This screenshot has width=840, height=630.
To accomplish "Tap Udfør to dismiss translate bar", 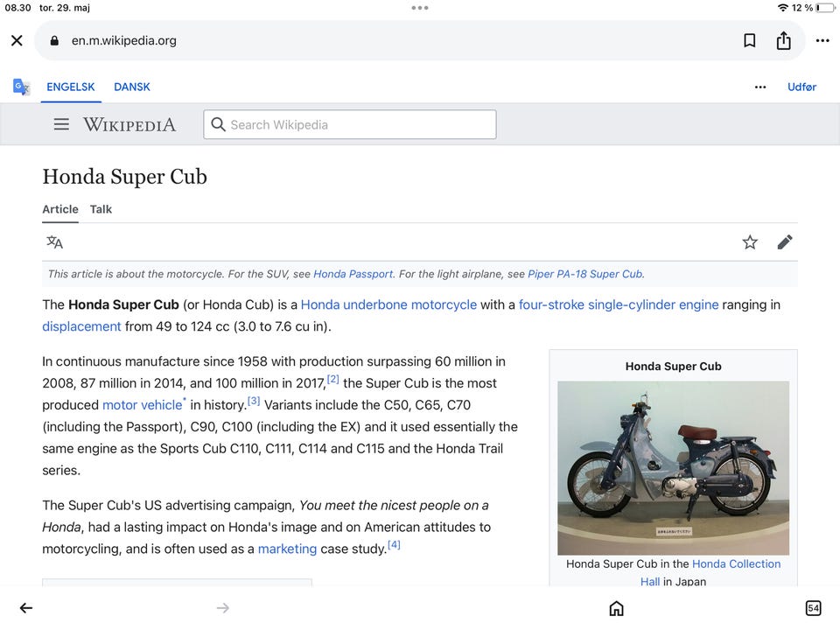I will point(801,87).
